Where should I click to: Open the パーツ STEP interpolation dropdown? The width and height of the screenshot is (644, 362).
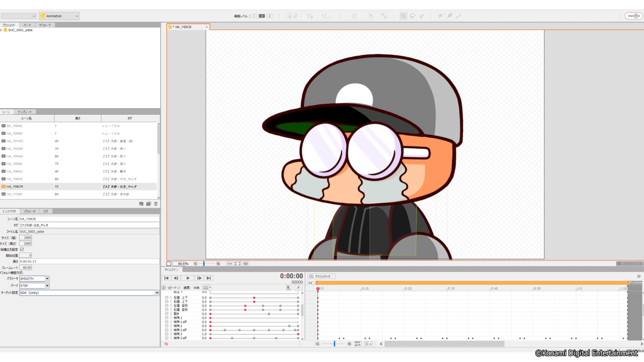click(47, 286)
